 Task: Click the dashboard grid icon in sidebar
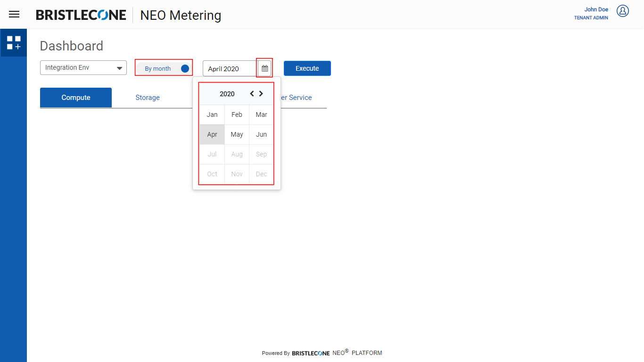pyautogui.click(x=14, y=43)
